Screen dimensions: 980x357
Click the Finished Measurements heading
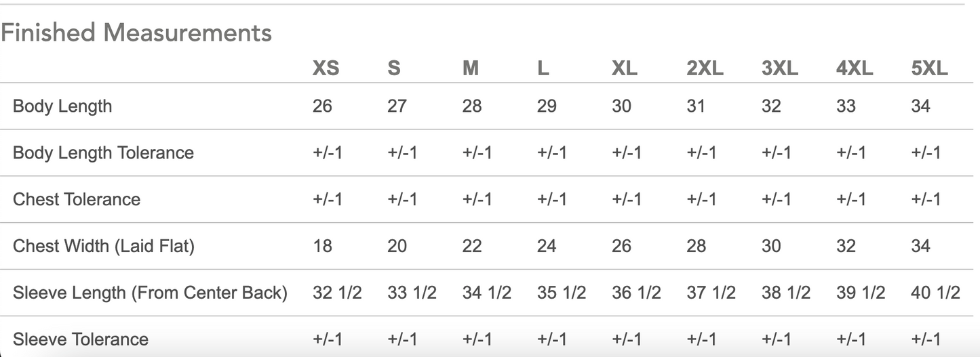(136, 33)
